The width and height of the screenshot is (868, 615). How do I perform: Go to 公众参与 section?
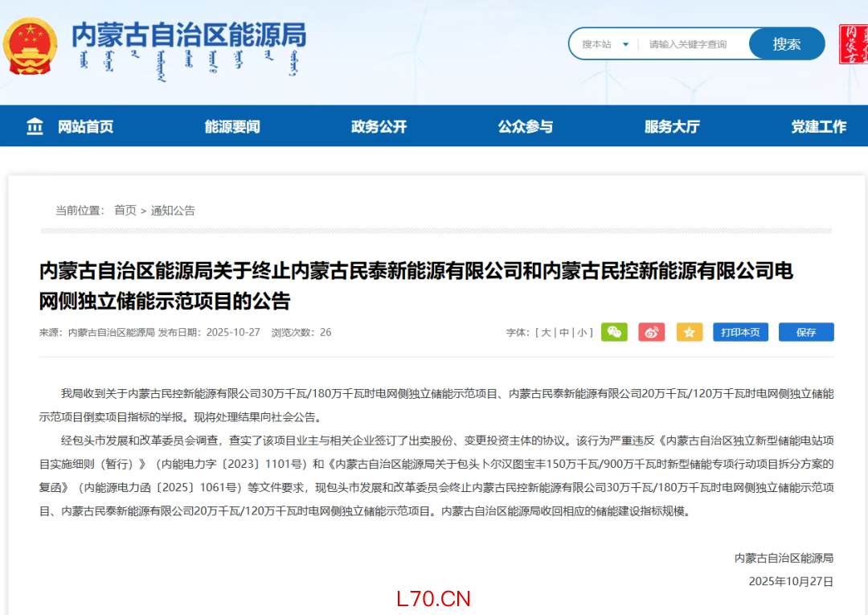[x=525, y=126]
